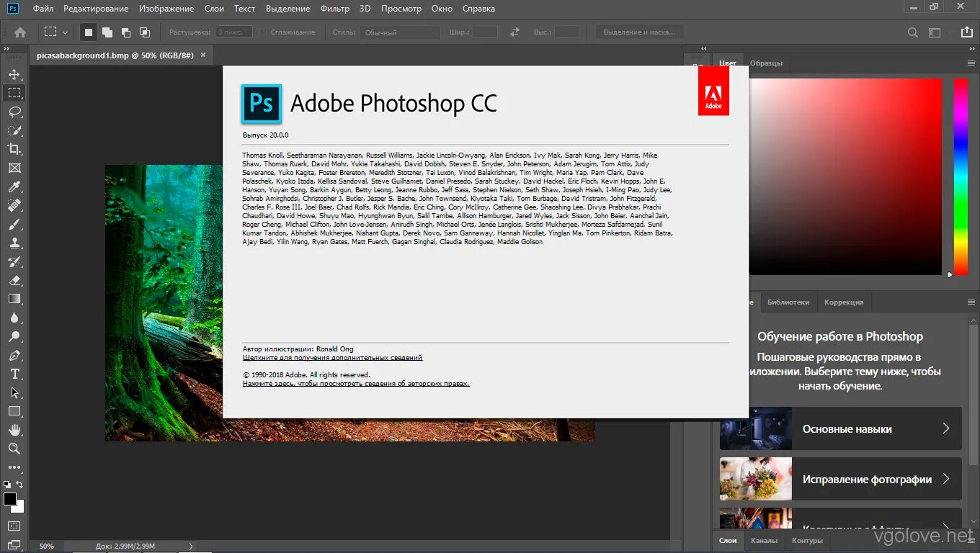Collapse the right panels to icons
The width and height of the screenshot is (980, 553).
click(971, 48)
